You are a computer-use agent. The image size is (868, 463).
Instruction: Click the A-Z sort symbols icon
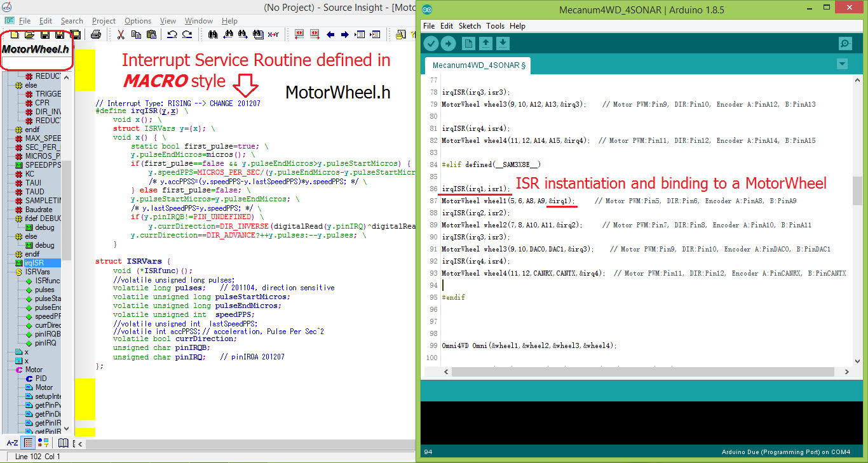click(x=12, y=443)
